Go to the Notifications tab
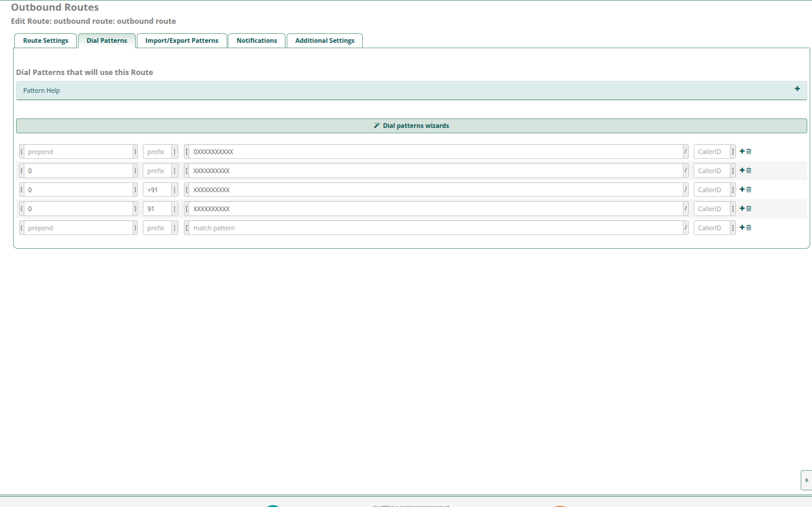The width and height of the screenshot is (812, 507). (256, 41)
